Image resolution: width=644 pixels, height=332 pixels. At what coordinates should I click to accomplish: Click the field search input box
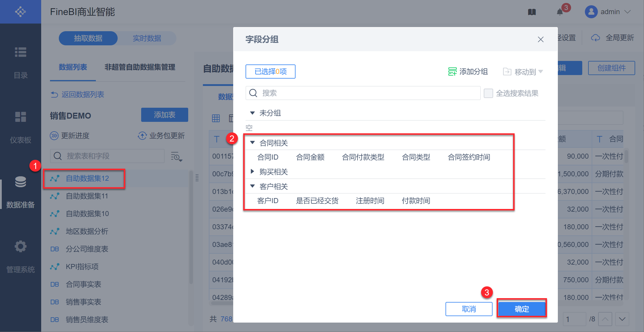(x=363, y=93)
